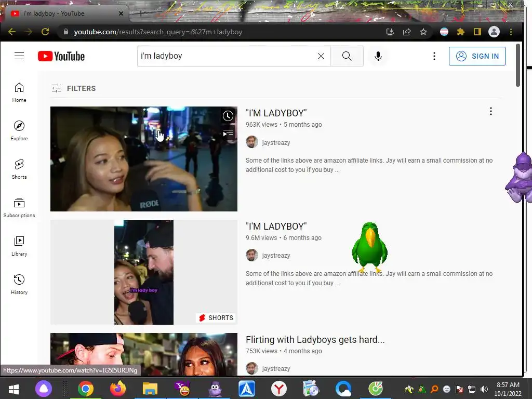Screen dimensions: 532x399
Task: Open title of 9.6M views video
Action: (x=276, y=227)
